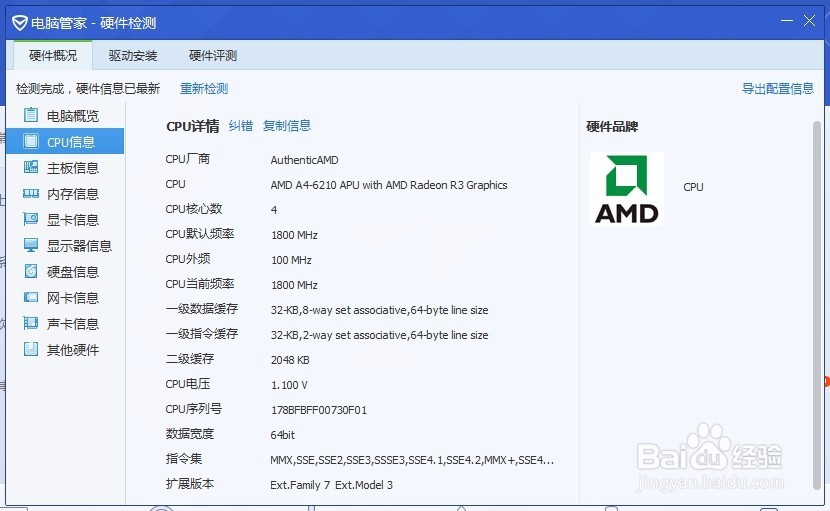830x511 pixels.
Task: Open 内存信息 sidebar item label
Action: 73,194
